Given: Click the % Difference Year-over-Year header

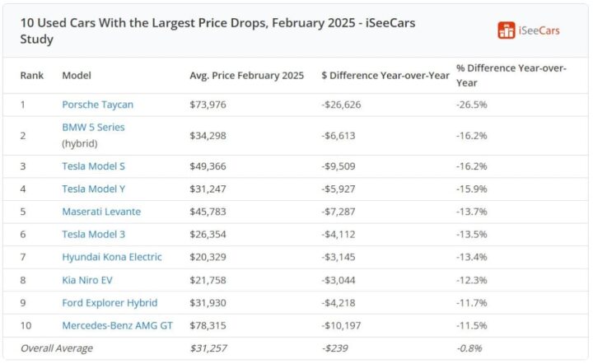Looking at the screenshot, I should click(x=511, y=75).
